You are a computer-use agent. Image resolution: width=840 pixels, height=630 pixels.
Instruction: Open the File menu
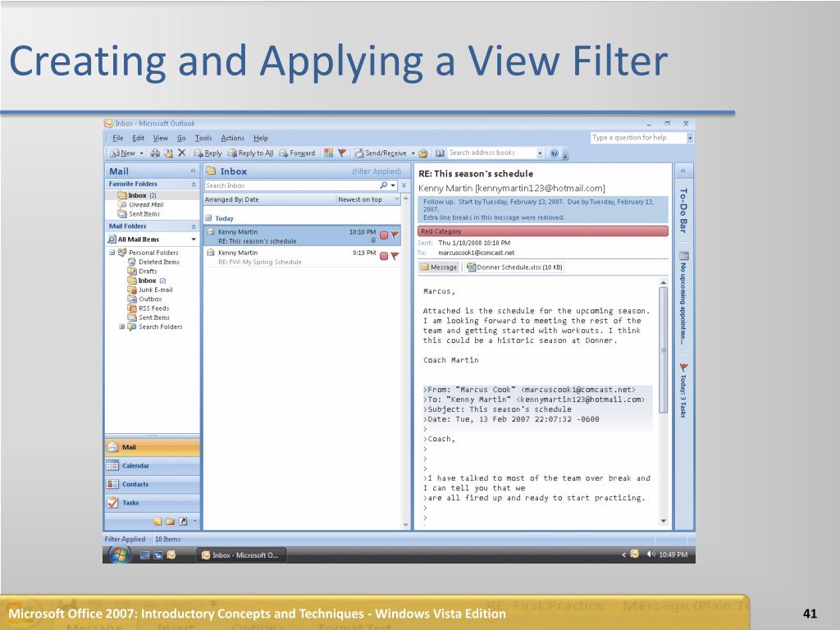click(118, 138)
